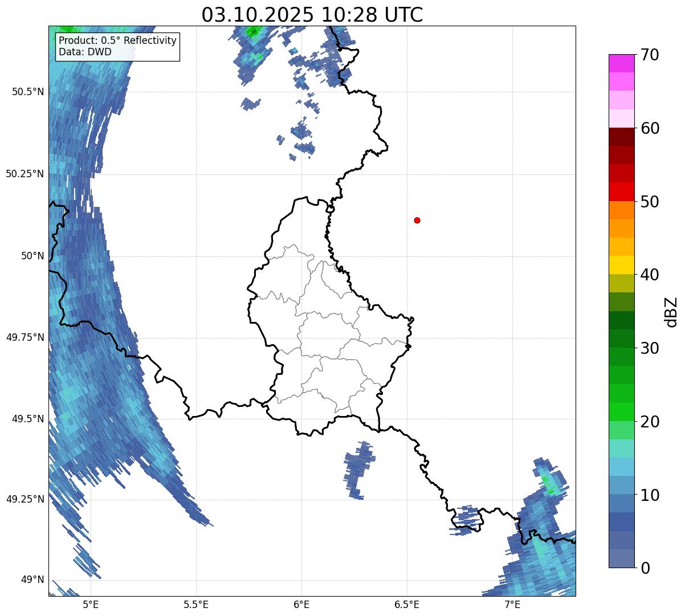This screenshot has height=616, width=685.
Task: Pick the light cyan colorbar swatch above 10
Action: [621, 467]
